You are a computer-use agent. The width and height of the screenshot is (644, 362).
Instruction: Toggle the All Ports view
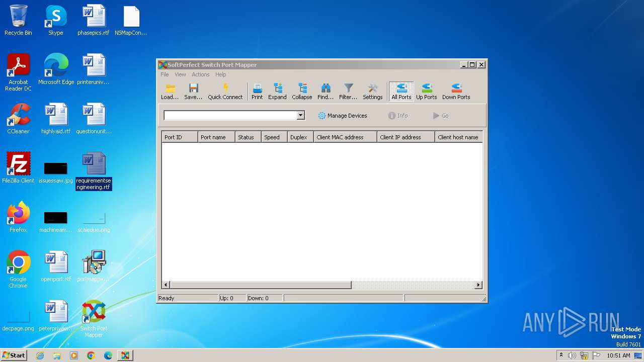(x=401, y=92)
